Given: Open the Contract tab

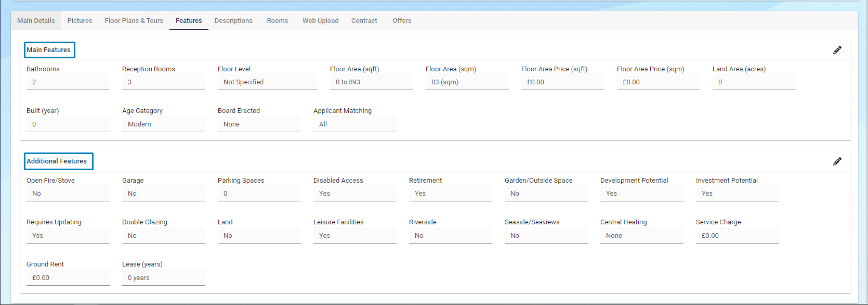Looking at the screenshot, I should [x=364, y=21].
